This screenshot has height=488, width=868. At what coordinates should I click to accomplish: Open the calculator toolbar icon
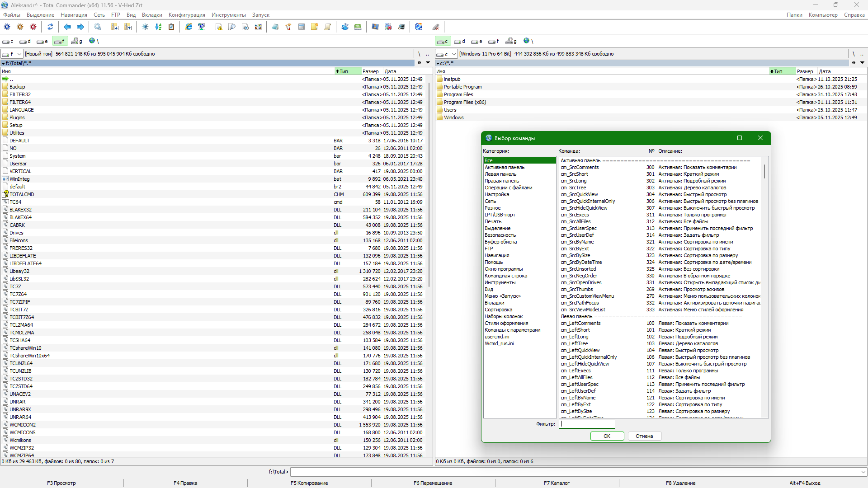(302, 27)
